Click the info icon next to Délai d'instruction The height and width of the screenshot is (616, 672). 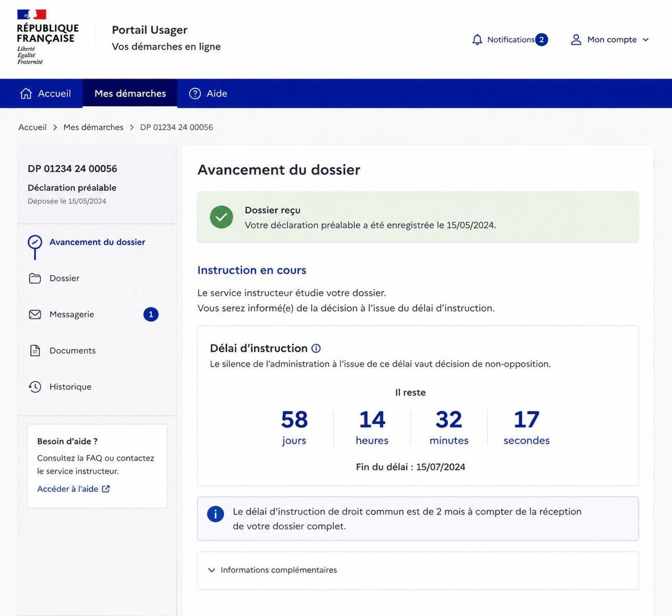[x=316, y=348]
